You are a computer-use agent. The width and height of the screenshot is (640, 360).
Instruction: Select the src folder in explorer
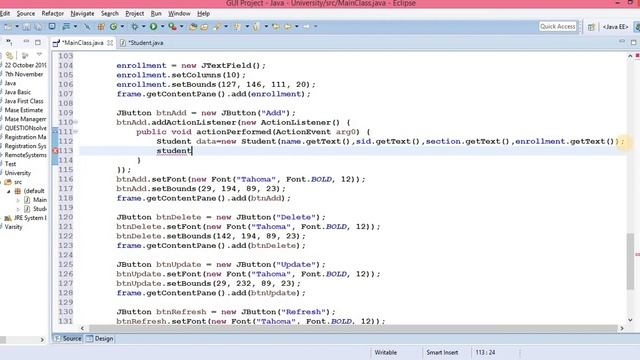coord(13,182)
